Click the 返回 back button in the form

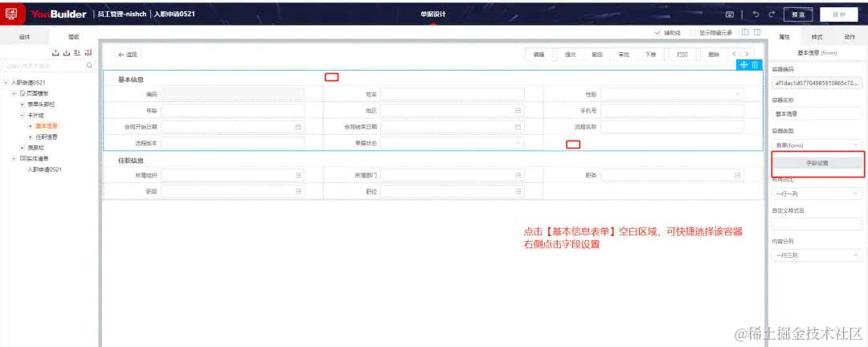coord(127,55)
